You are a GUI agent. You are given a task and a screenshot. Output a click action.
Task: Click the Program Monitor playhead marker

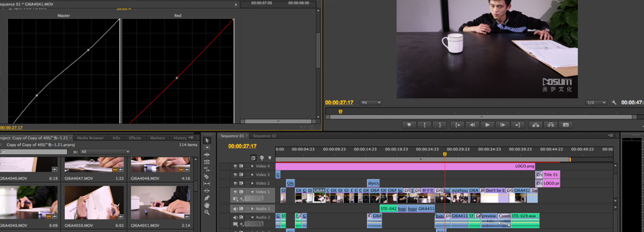(x=340, y=111)
